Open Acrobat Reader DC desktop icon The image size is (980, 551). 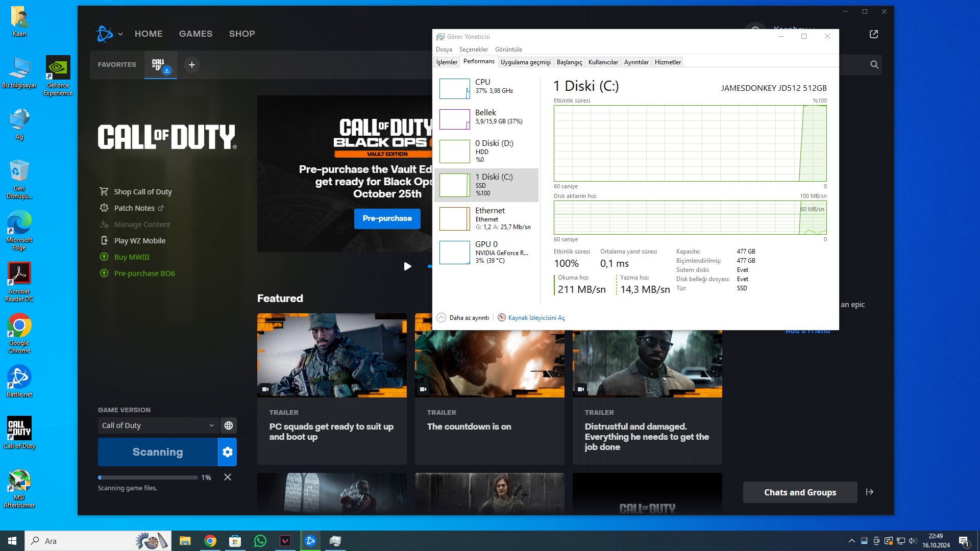(x=19, y=282)
